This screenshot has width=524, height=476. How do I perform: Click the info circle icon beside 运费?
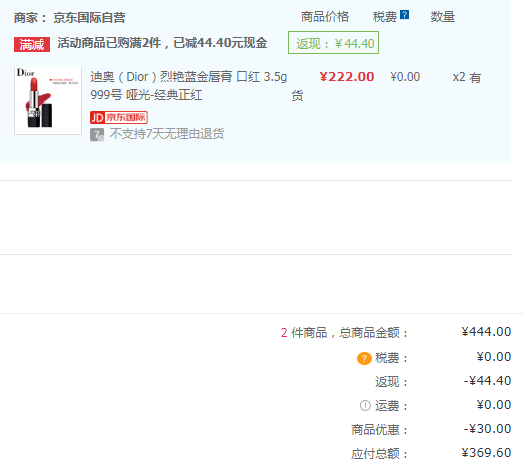point(365,405)
